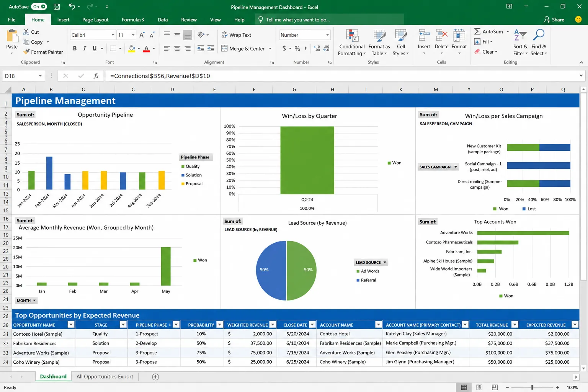
Task: Open the CLOSE DATE column filter dropdown
Action: [x=312, y=325]
